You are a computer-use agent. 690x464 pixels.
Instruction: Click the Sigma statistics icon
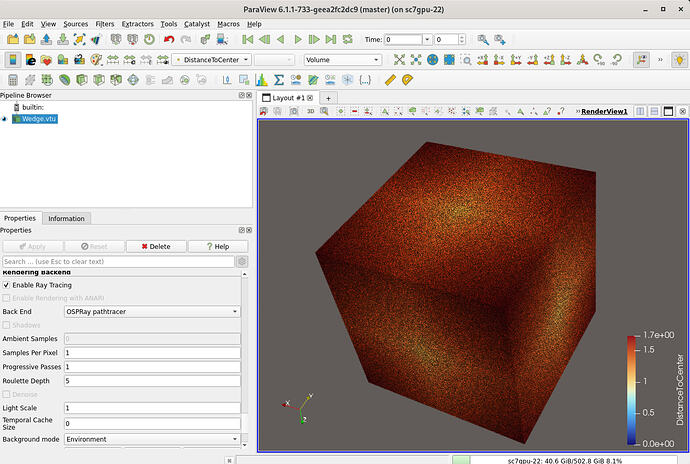click(279, 80)
